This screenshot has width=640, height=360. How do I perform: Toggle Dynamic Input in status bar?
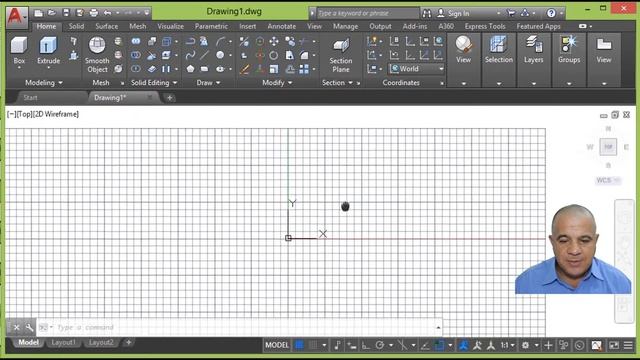tap(351, 345)
